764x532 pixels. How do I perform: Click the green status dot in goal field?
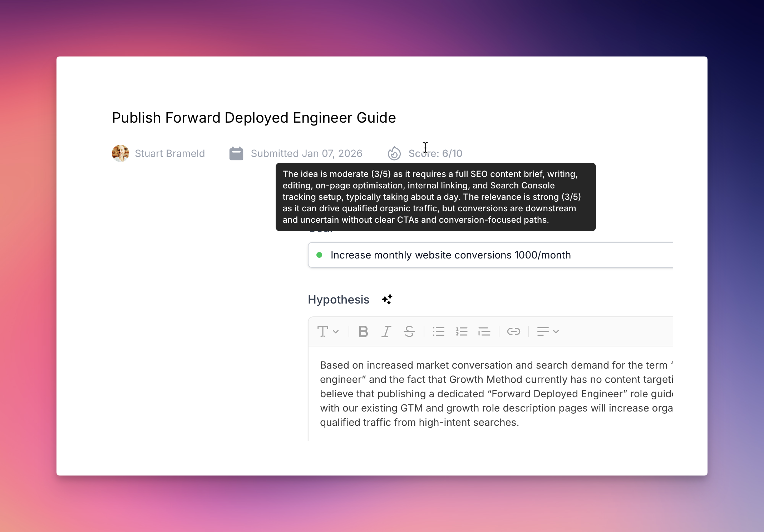point(319,255)
